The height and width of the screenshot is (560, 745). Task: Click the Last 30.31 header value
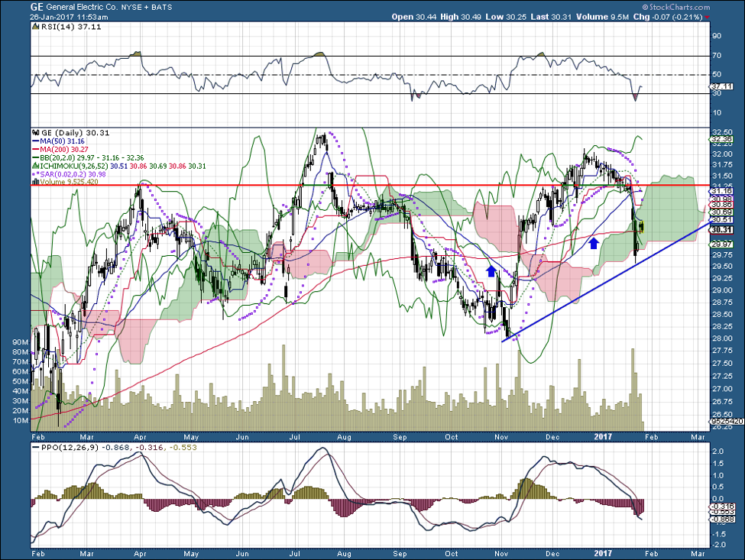coord(551,17)
